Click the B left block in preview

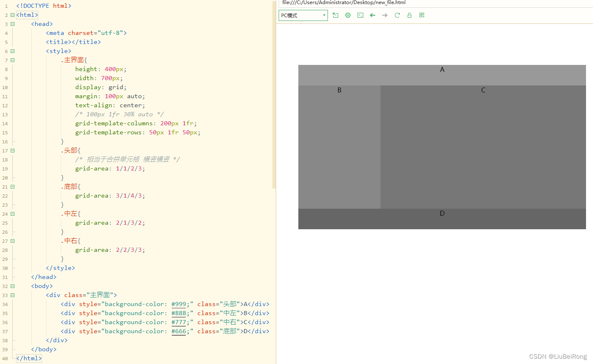point(339,147)
